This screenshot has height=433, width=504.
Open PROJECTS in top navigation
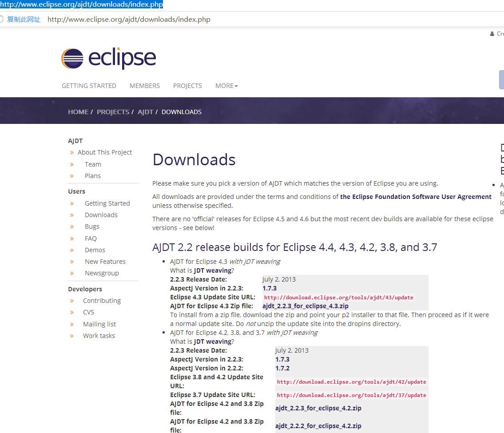pos(187,86)
